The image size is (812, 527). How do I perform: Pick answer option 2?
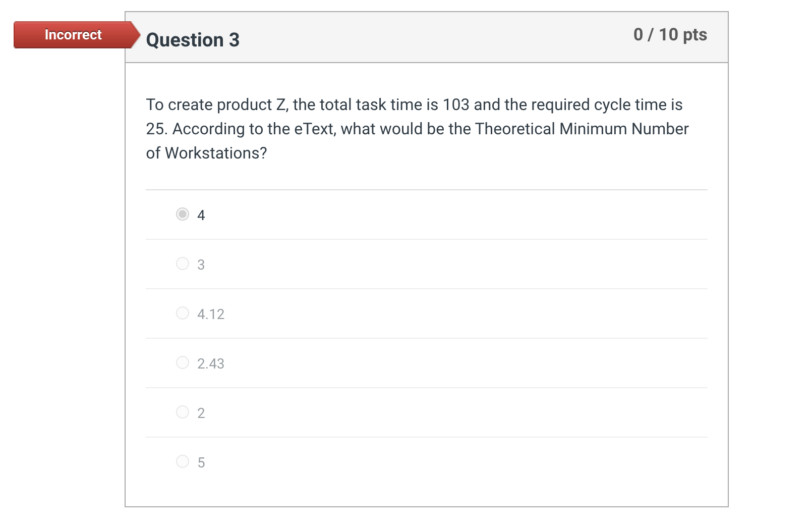tap(182, 412)
